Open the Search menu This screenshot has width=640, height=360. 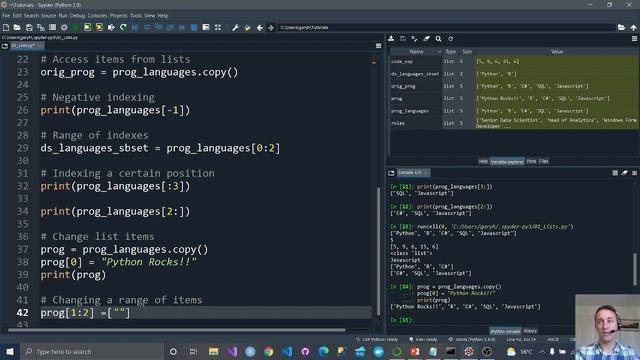point(31,16)
